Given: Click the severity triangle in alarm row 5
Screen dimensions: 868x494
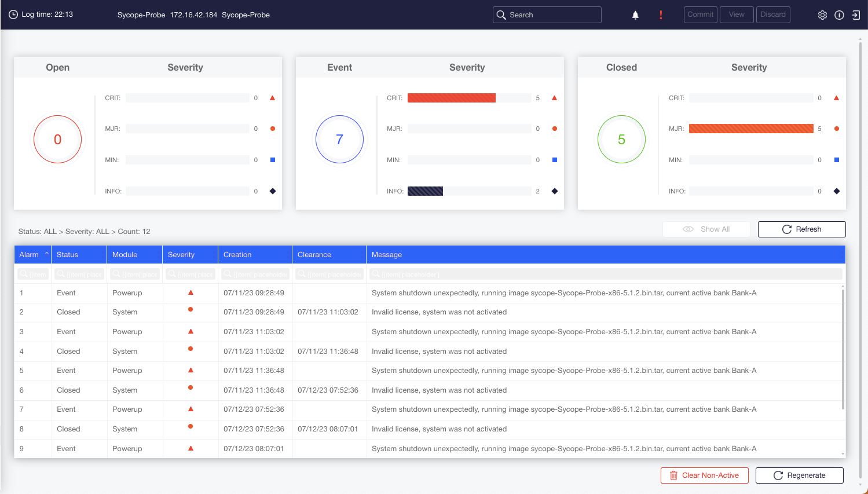Looking at the screenshot, I should 191,370.
